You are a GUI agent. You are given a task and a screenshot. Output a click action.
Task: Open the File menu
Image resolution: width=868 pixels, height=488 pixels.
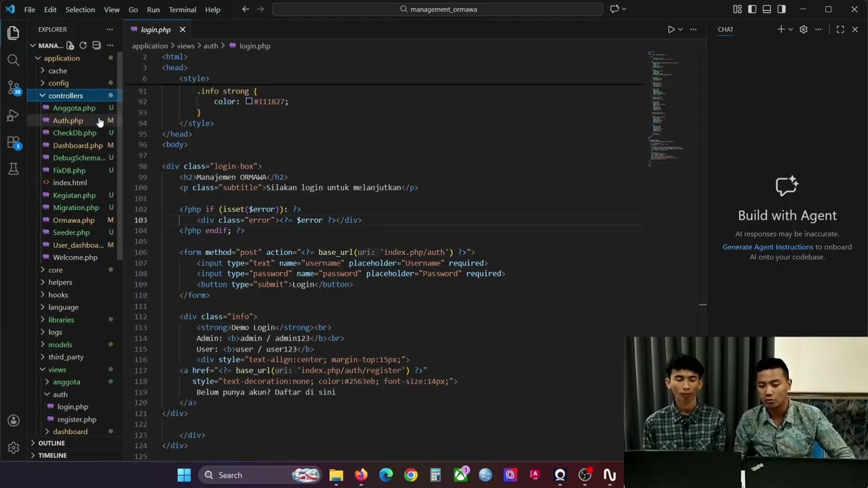pos(30,9)
